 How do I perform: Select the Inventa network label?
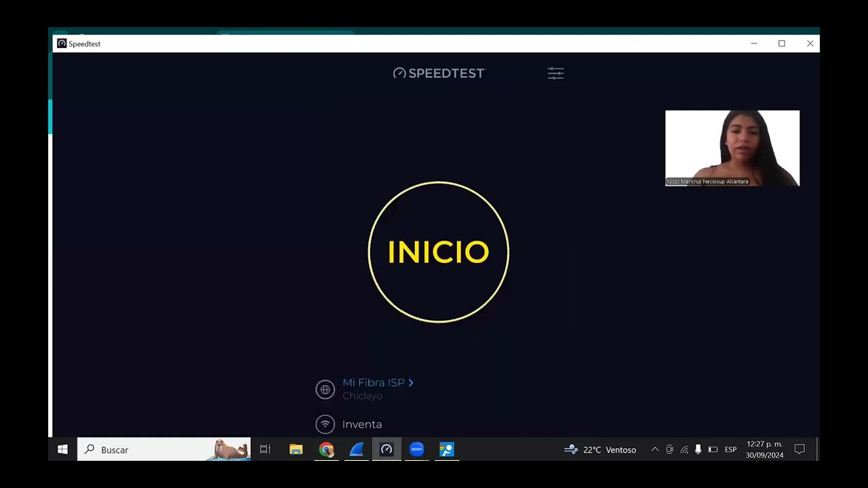click(362, 424)
